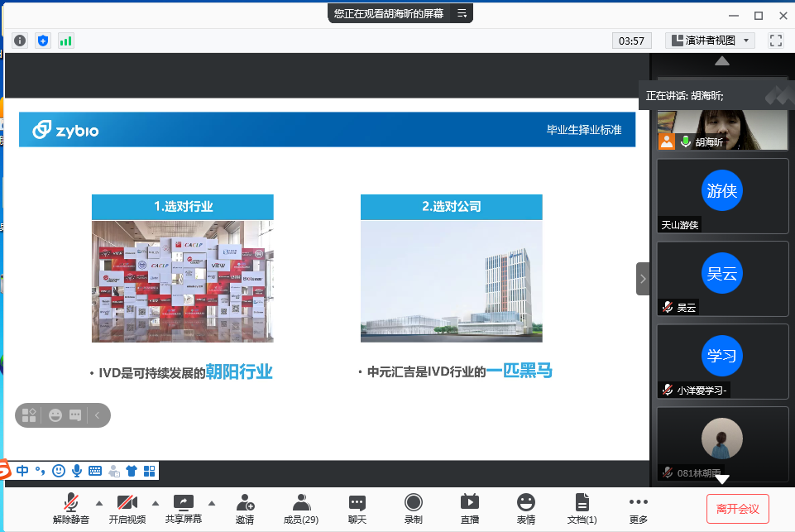This screenshot has width=795, height=532.
Task: Click the building image under 2.选对公司
Action: [451, 281]
